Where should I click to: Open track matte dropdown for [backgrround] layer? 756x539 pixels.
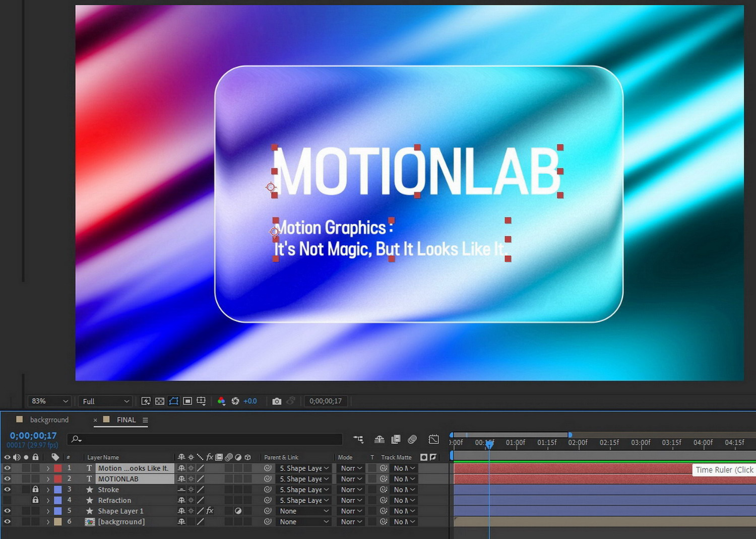[x=404, y=522]
